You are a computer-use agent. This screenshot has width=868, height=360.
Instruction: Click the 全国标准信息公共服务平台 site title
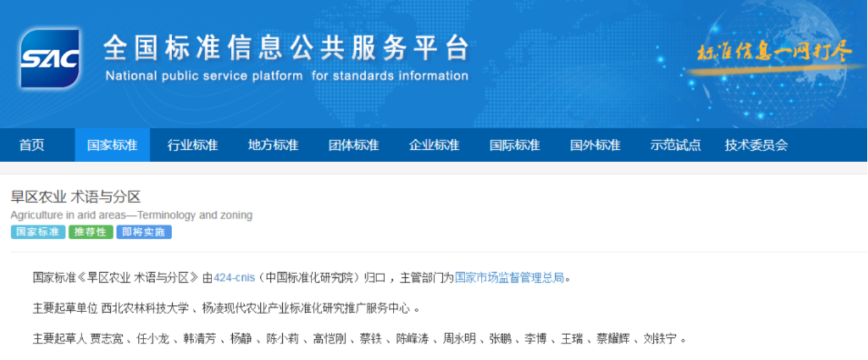[x=286, y=49]
